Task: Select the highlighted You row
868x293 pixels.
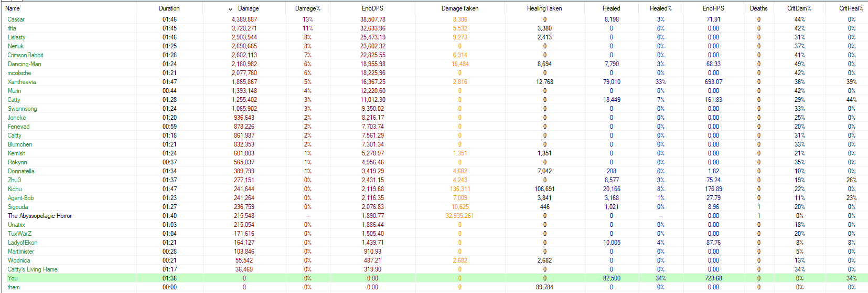Action: point(13,278)
